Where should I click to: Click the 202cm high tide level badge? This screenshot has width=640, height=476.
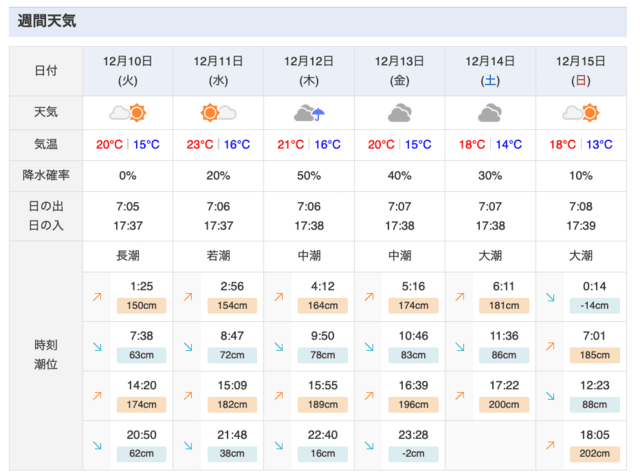[x=595, y=454]
